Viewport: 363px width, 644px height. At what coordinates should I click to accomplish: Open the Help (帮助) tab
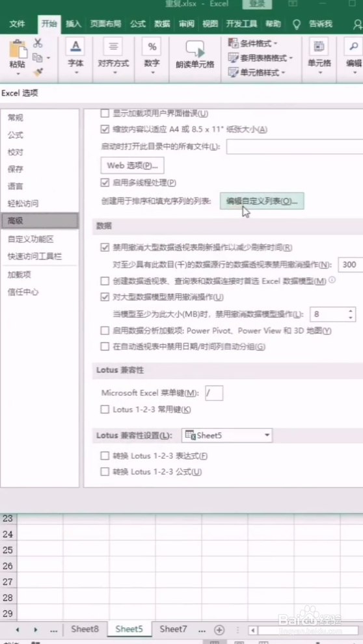pyautogui.click(x=273, y=24)
